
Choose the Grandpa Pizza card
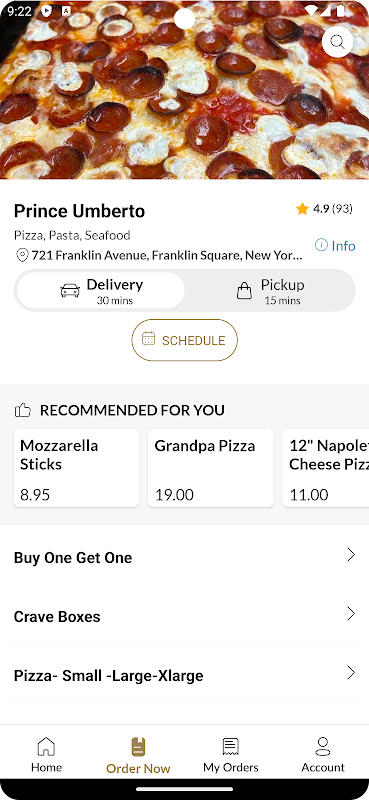pyautogui.click(x=211, y=468)
